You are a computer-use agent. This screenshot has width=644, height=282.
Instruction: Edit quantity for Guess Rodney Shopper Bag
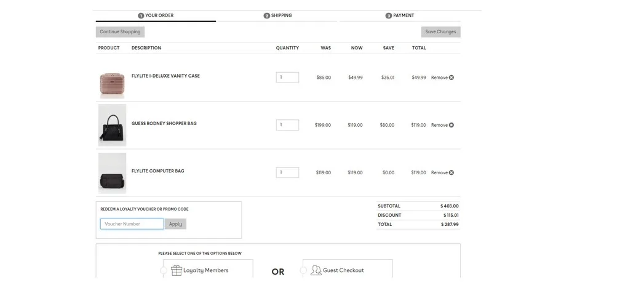287,125
